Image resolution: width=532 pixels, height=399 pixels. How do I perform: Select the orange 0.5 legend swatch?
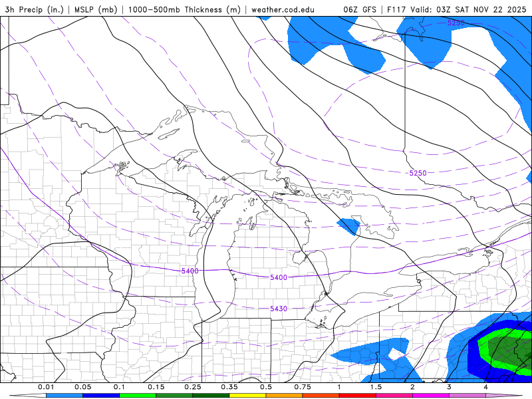click(285, 396)
